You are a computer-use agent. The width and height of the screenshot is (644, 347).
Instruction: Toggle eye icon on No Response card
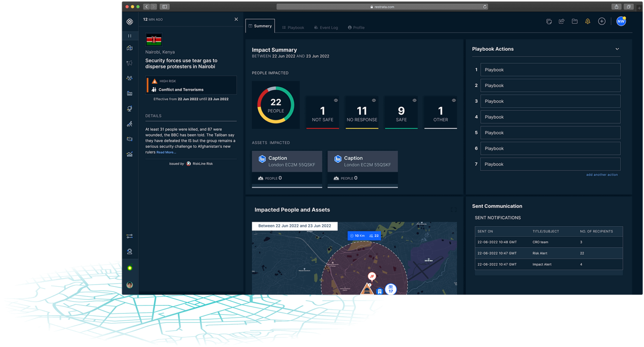pos(374,100)
